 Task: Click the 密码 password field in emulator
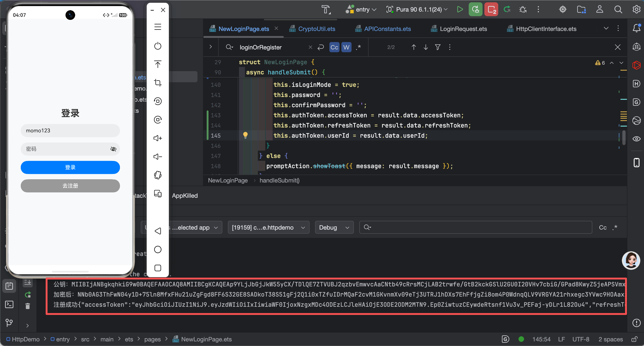70,149
